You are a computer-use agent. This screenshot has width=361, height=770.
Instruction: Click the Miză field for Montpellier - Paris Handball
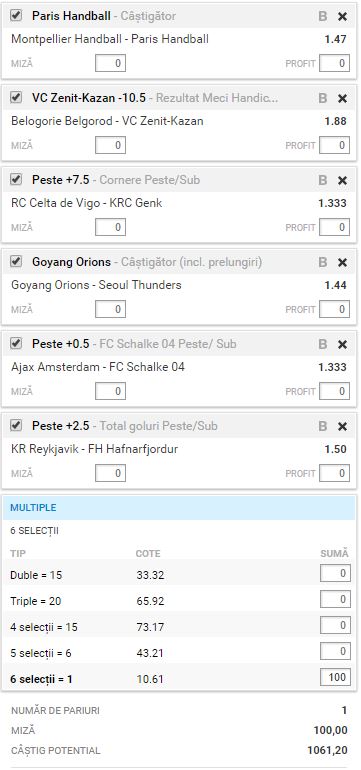tap(111, 63)
